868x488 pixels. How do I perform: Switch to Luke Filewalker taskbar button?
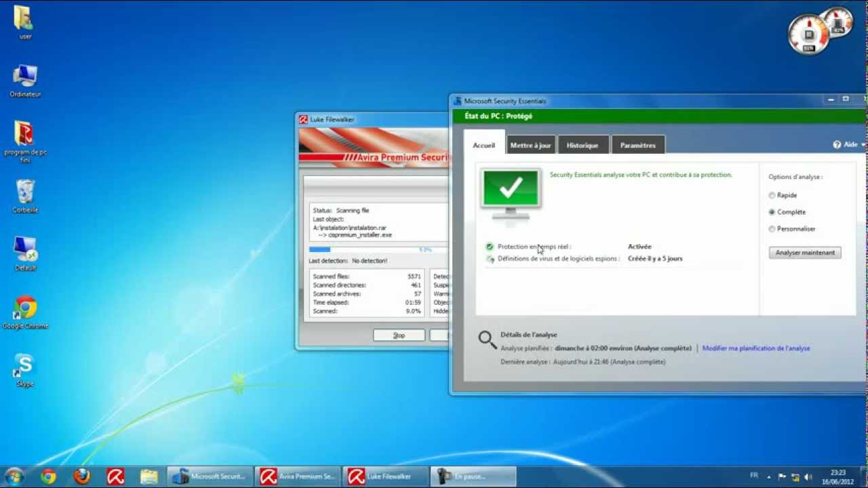click(x=386, y=476)
